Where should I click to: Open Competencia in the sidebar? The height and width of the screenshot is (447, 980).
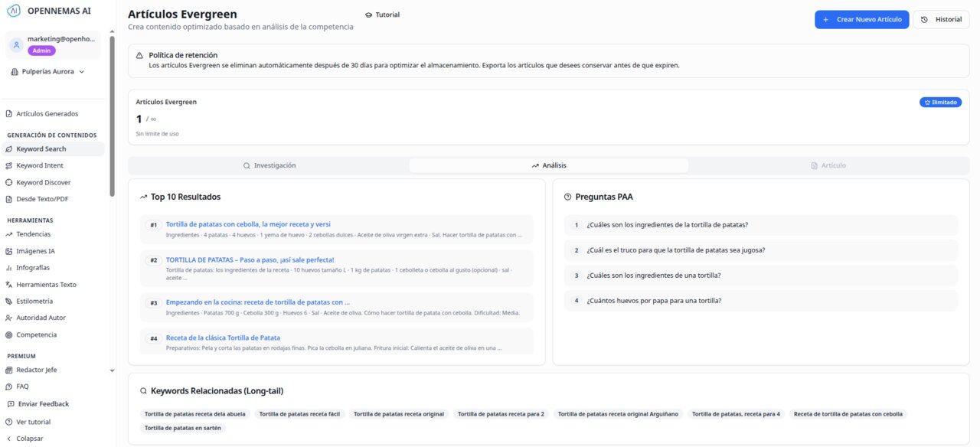(36, 334)
